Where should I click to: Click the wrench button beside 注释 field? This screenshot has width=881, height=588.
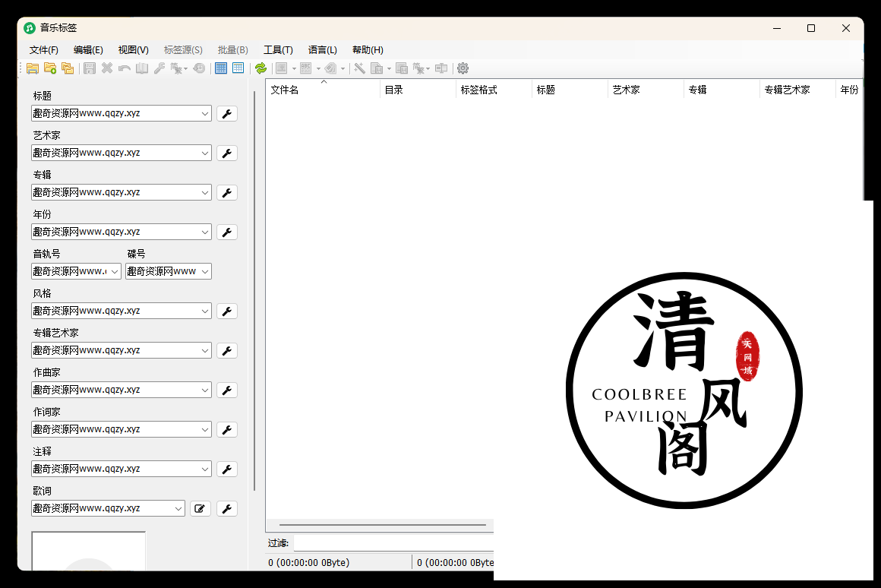coord(227,469)
